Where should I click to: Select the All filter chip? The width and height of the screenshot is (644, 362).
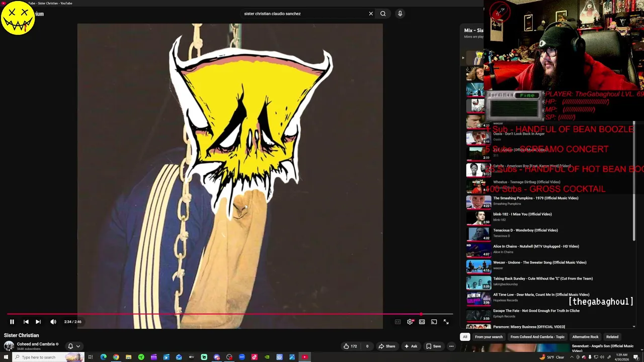465,337
